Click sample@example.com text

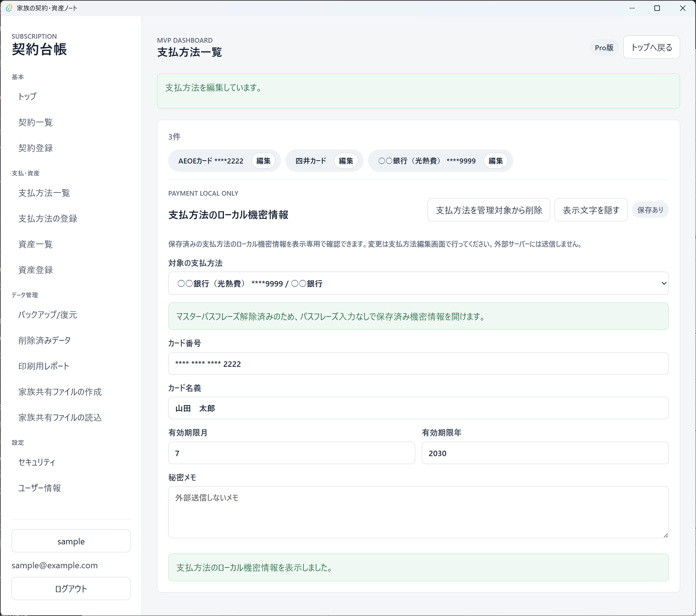coord(55,565)
